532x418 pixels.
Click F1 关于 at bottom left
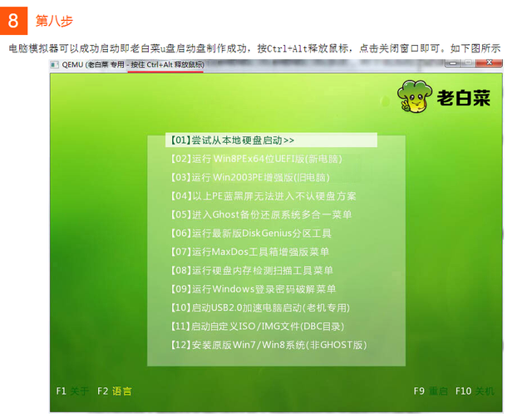click(72, 391)
